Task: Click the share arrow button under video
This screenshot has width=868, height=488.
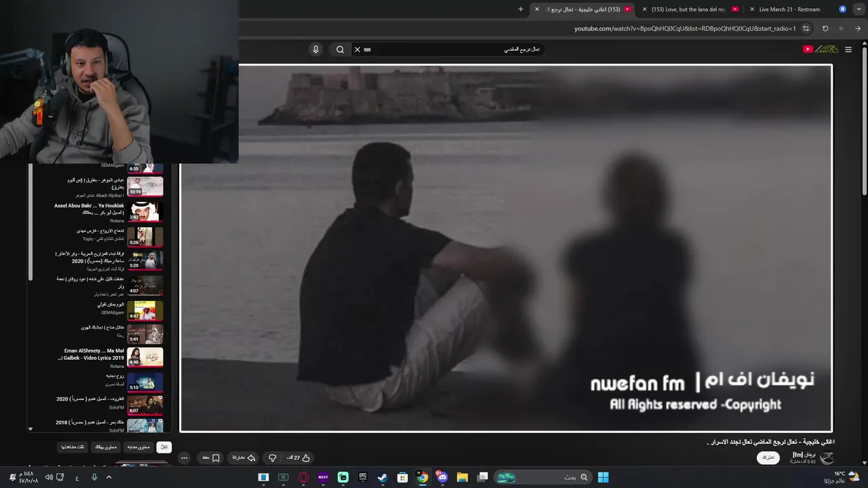Action: [243, 458]
